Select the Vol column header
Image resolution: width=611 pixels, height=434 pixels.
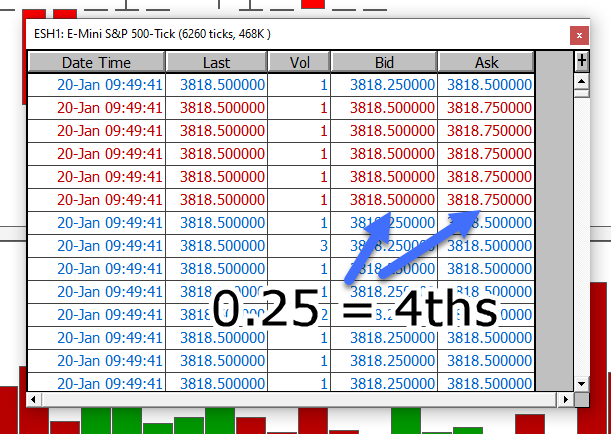[x=299, y=62]
